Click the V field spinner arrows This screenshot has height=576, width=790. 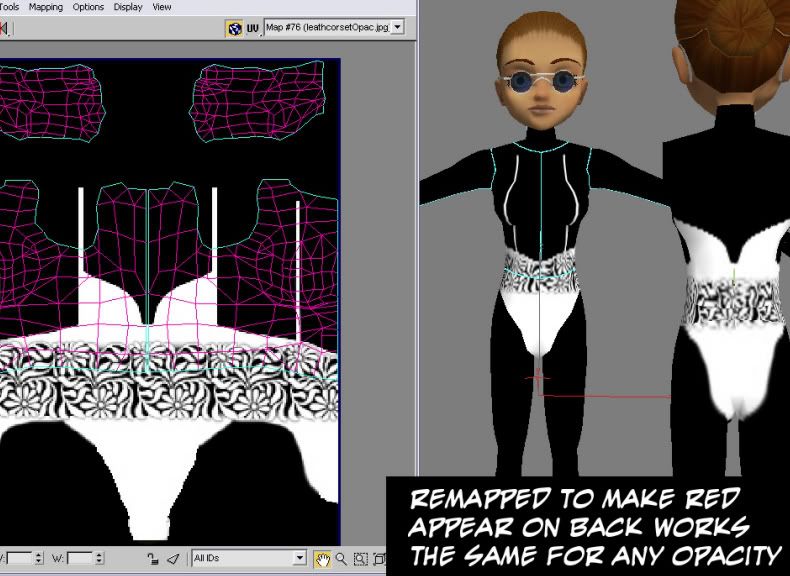(39, 558)
